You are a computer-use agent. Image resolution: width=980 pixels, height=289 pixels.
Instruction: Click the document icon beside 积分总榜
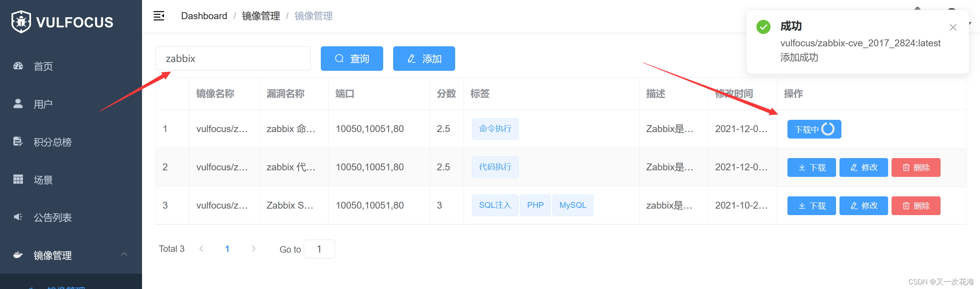point(18,142)
